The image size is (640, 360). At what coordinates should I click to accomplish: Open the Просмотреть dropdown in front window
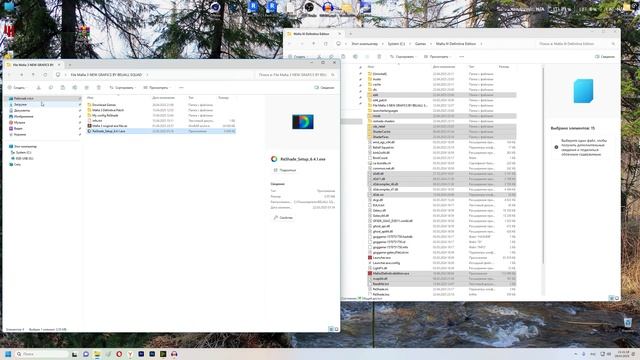(157, 88)
